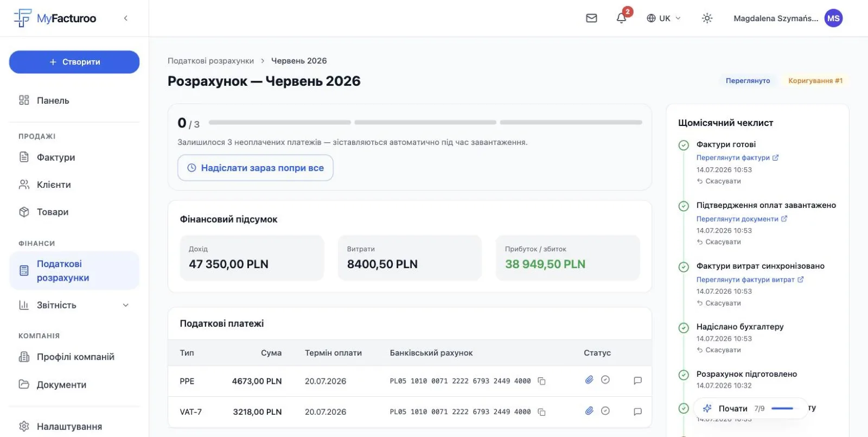
Task: Click the MS user avatar
Action: [x=833, y=18]
